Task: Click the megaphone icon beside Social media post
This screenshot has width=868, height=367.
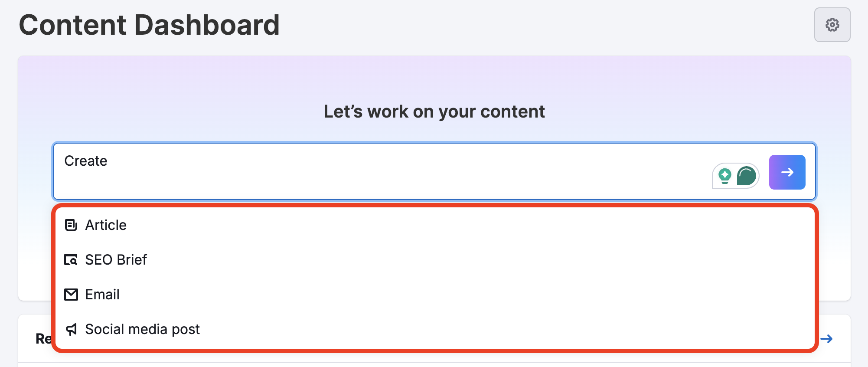Action: [71, 329]
